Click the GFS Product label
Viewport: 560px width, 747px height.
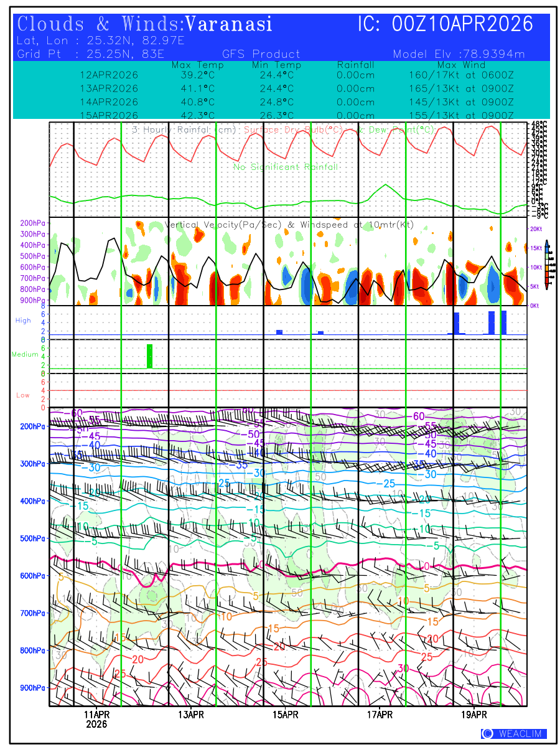pos(261,54)
